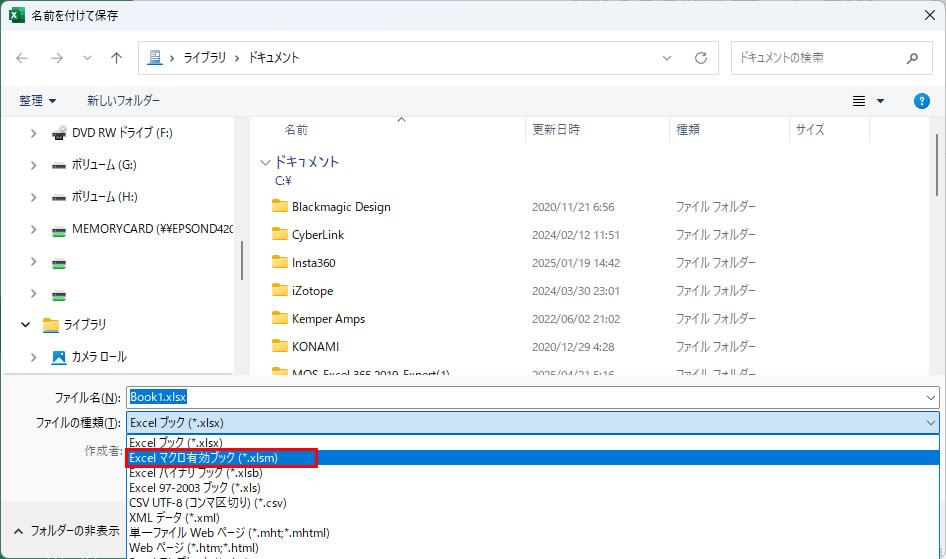The height and width of the screenshot is (559, 946).
Task: Choose XML データ (*.xml) format
Action: 533,518
